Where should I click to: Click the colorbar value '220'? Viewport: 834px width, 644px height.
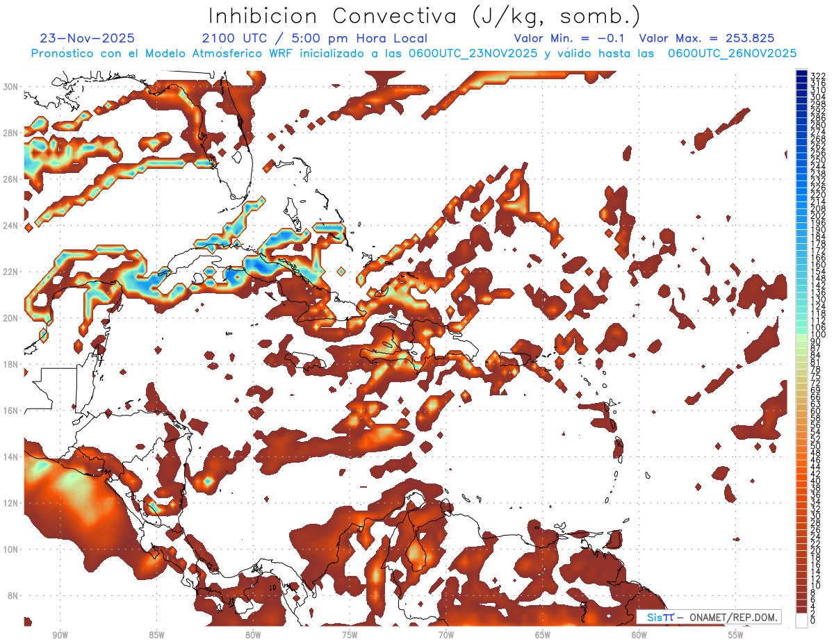[x=818, y=195]
